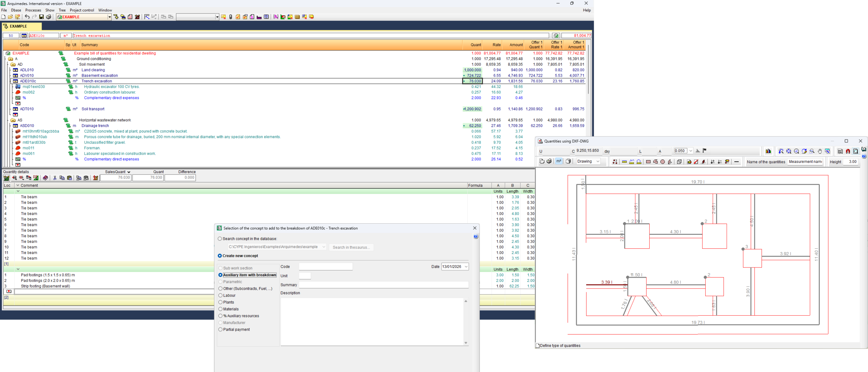Open the Project control menu

82,10
